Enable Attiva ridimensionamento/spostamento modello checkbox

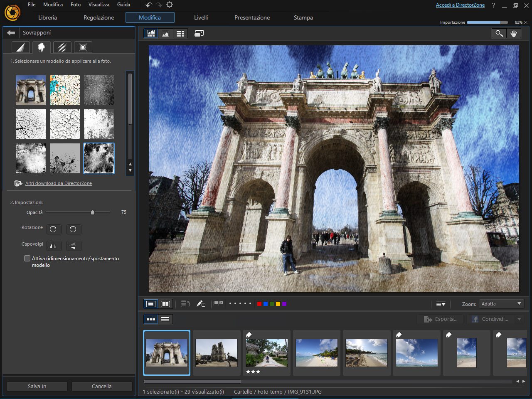coord(27,259)
